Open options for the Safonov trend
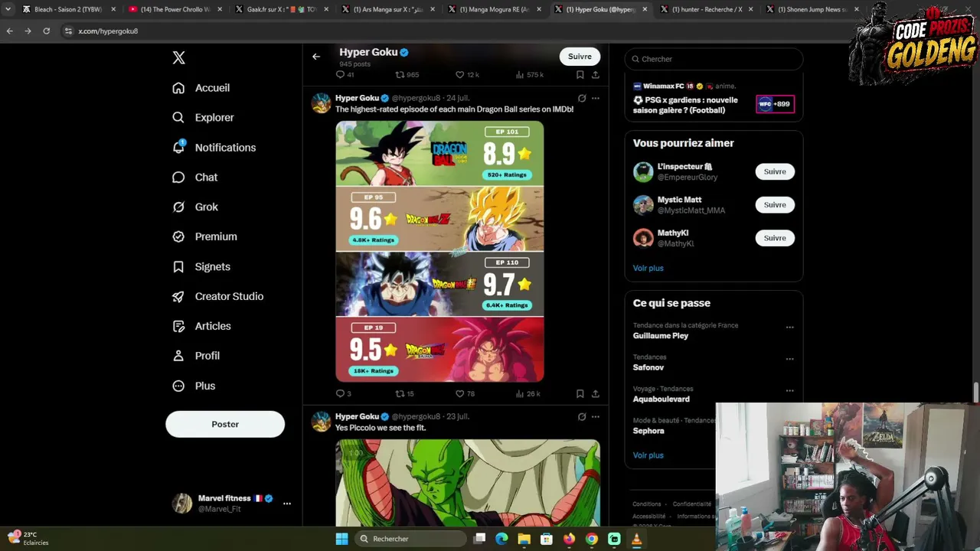 tap(789, 359)
